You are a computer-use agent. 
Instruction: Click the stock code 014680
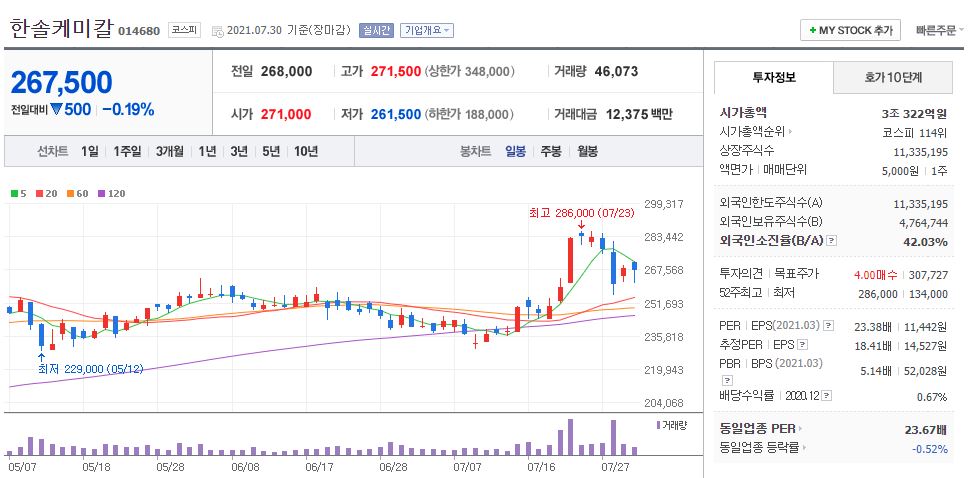[139, 31]
